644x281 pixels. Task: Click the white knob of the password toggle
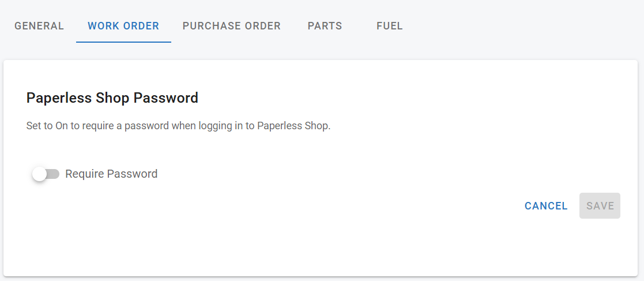click(x=39, y=174)
